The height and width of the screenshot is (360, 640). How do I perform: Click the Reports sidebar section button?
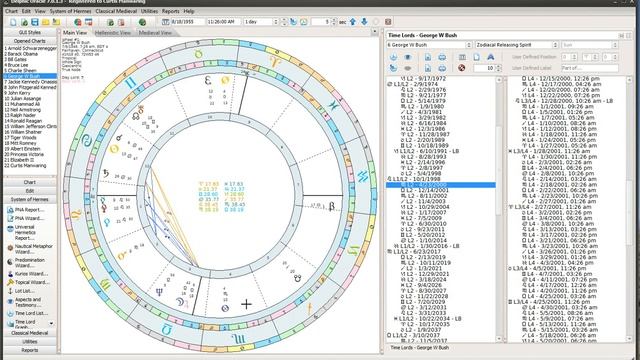coord(30,350)
